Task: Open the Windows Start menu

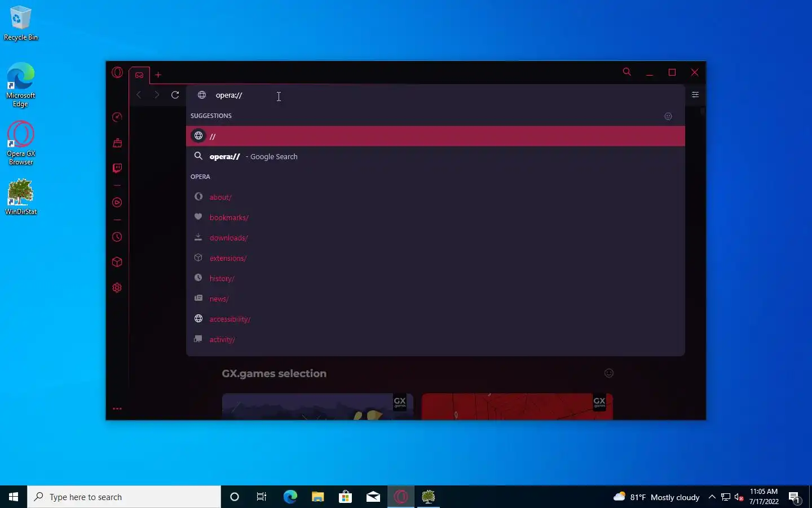Action: pos(14,497)
